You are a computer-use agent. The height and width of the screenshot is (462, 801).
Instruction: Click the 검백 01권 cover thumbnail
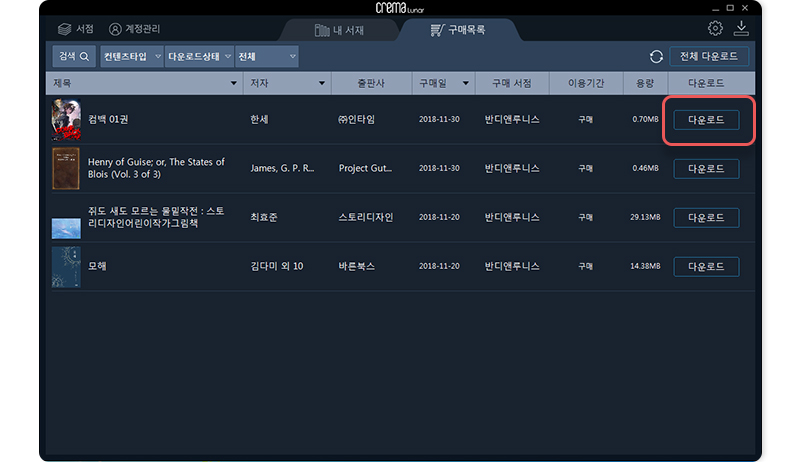65,120
